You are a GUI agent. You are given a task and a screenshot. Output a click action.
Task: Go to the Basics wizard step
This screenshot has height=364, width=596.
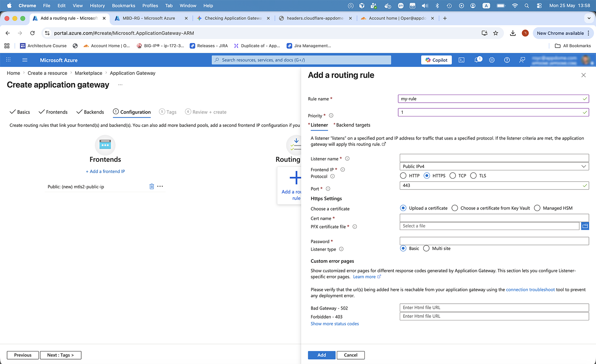(20, 112)
